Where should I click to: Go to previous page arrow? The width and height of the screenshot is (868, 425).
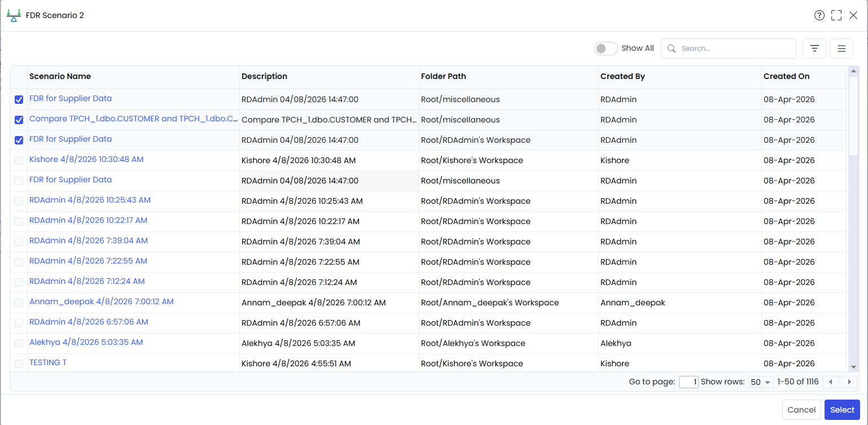click(830, 382)
